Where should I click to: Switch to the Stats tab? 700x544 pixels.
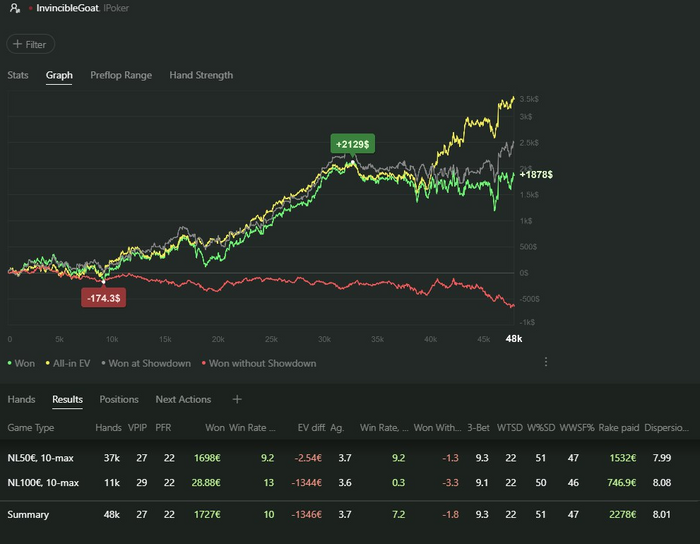18,75
